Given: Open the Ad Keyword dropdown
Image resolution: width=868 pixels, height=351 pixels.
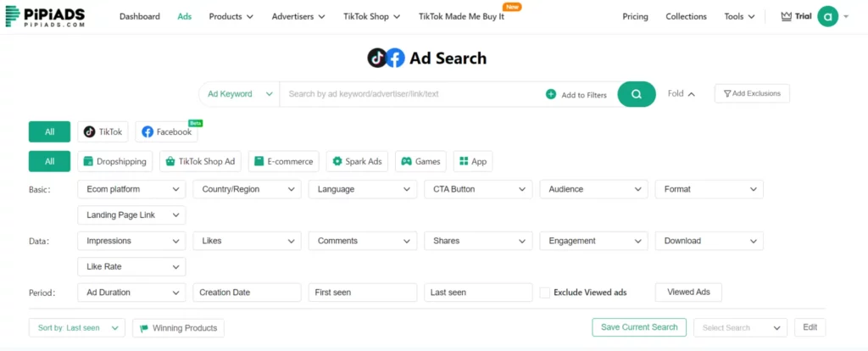Looking at the screenshot, I should [x=240, y=94].
